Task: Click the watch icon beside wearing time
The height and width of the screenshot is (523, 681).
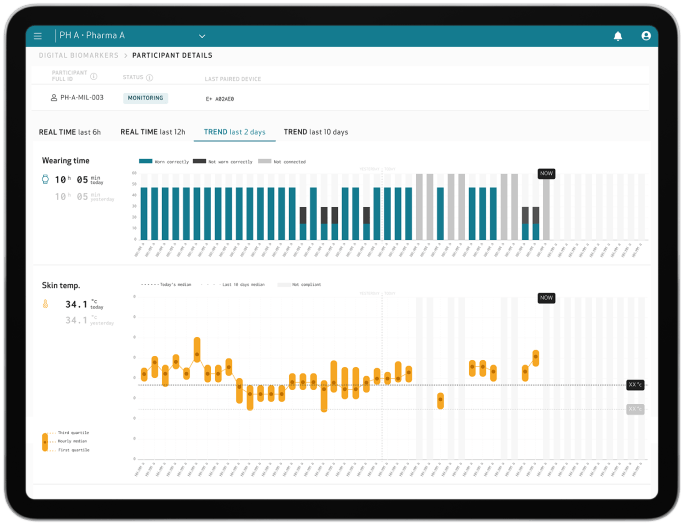Action: click(x=45, y=179)
